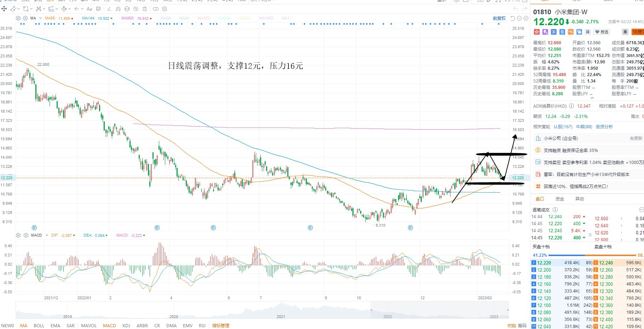Expand the MACD indicator dropdown
This screenshot has width=644, height=329.
47,235
